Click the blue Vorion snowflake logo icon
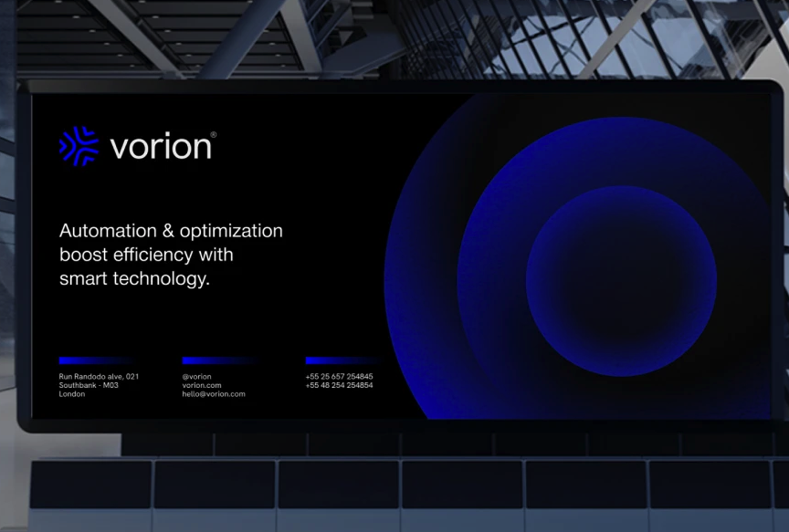Image resolution: width=789 pixels, height=532 pixels. (79, 146)
